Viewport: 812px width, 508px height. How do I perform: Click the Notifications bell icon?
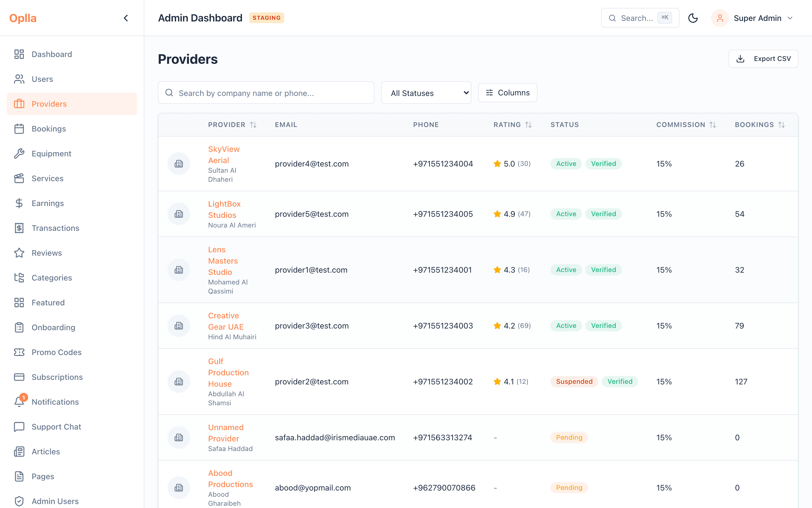click(19, 402)
